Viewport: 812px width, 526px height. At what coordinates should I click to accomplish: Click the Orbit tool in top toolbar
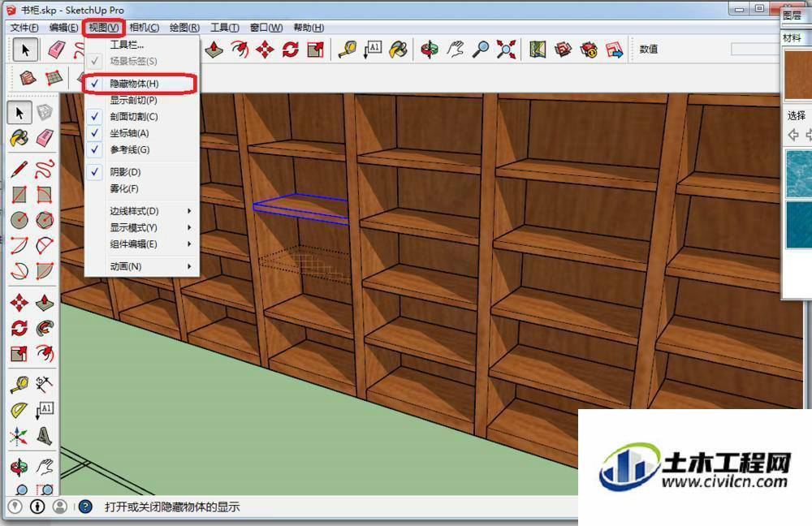click(430, 50)
